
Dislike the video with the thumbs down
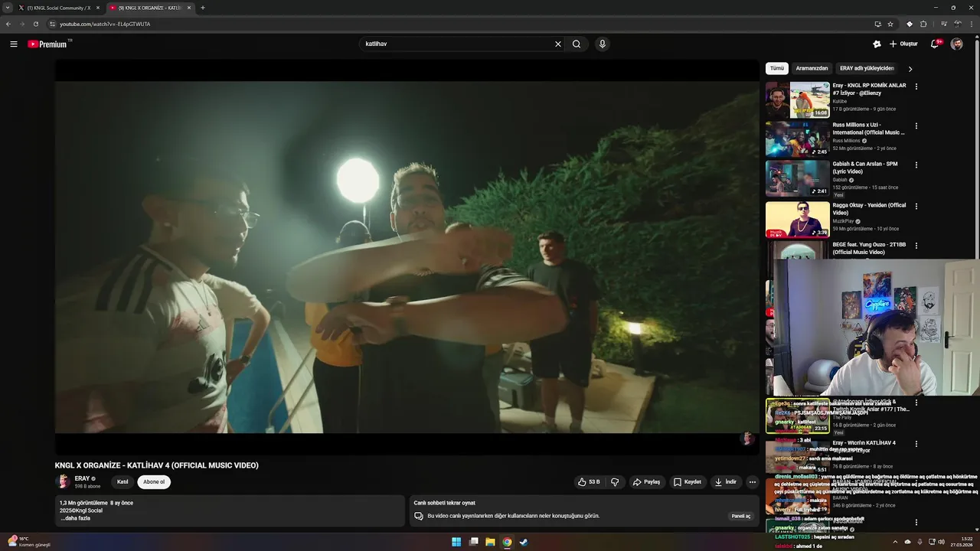615,482
